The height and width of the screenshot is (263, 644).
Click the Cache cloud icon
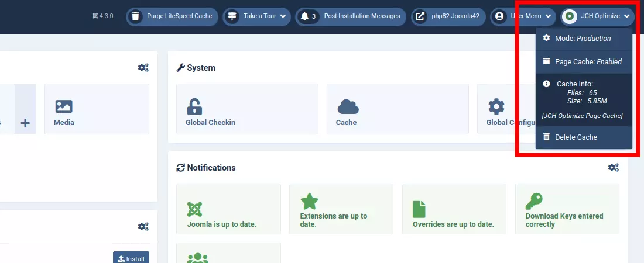tap(348, 107)
